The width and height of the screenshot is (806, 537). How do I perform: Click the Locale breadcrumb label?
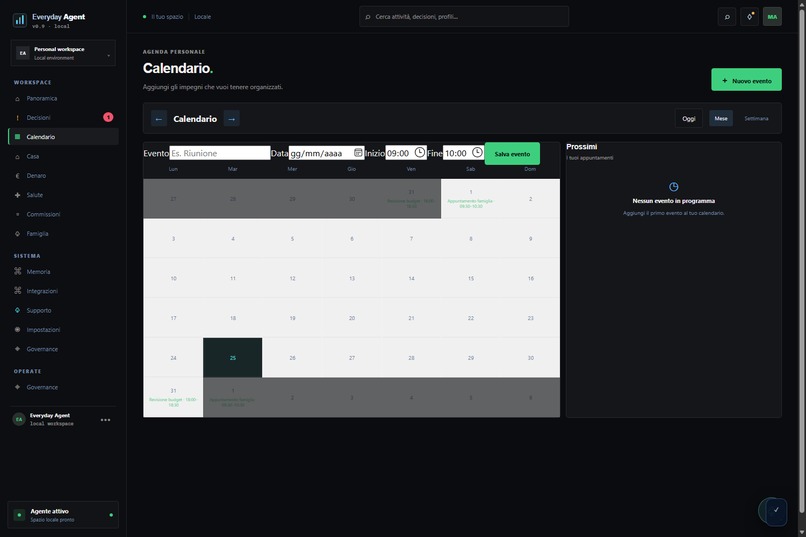pyautogui.click(x=203, y=17)
